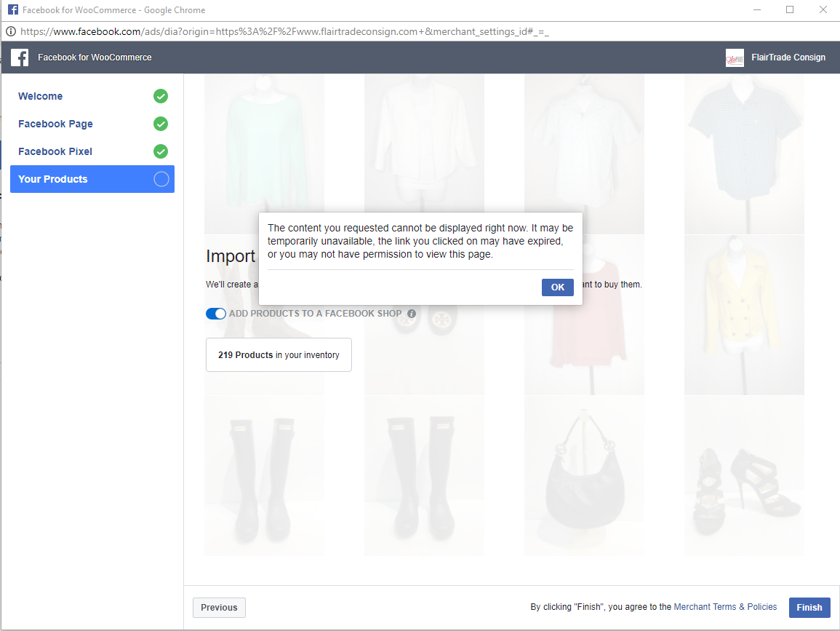Open the Facebook Pixel step
The image size is (840, 631).
click(92, 151)
